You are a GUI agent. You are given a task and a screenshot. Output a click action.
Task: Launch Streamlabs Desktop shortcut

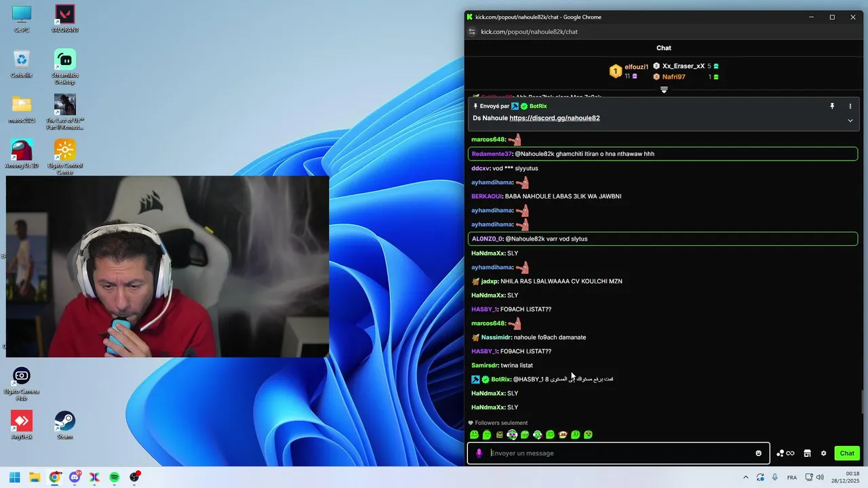click(x=65, y=67)
